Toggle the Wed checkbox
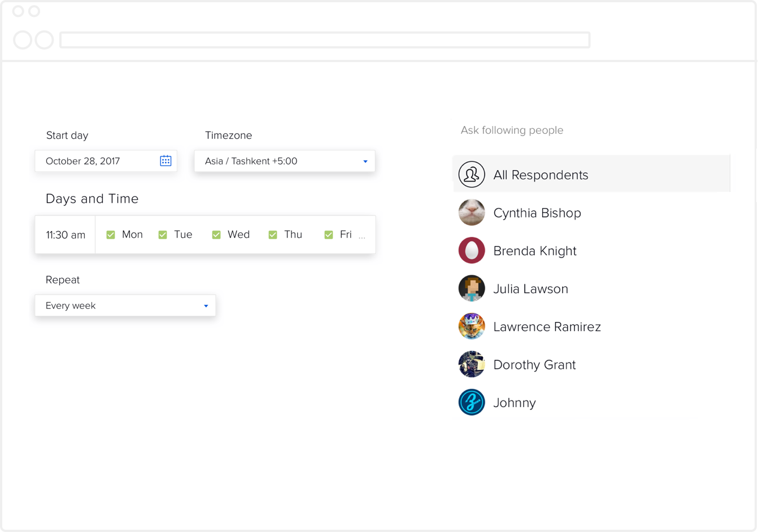Screen dimensions: 758x532 pyautogui.click(x=216, y=234)
